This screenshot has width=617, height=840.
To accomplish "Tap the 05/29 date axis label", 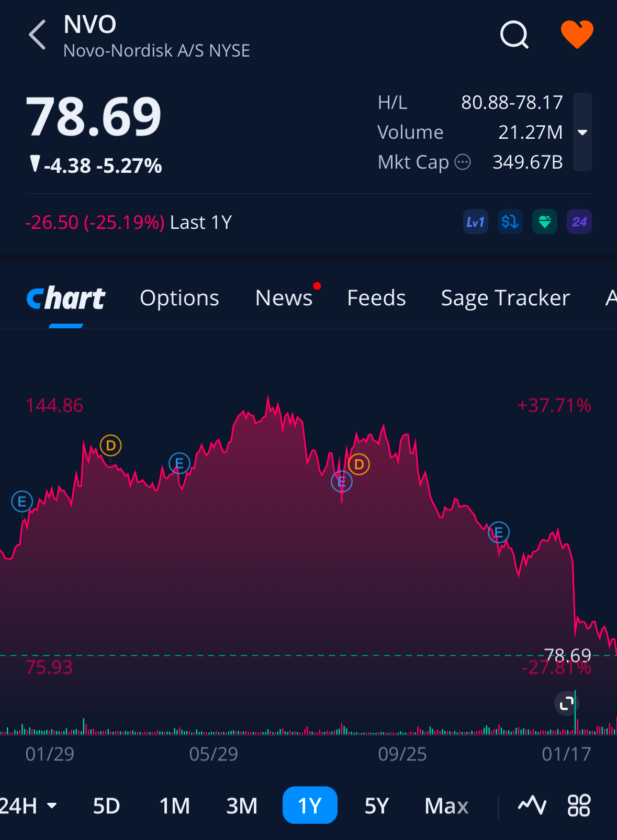I will (214, 754).
